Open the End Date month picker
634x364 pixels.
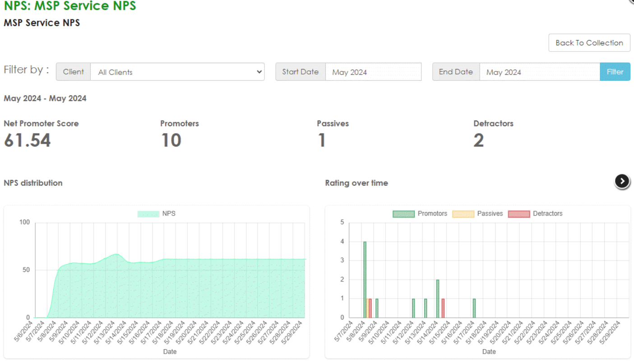(x=539, y=72)
